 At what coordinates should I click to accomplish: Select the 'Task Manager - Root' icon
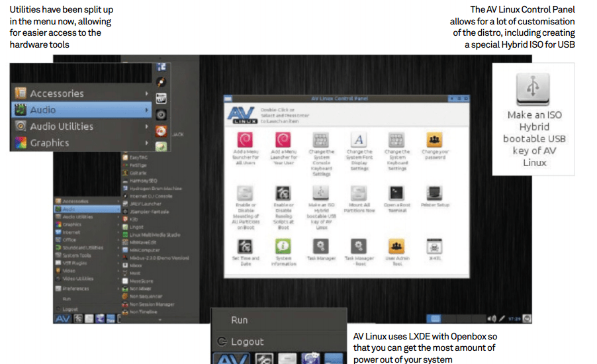tap(359, 246)
